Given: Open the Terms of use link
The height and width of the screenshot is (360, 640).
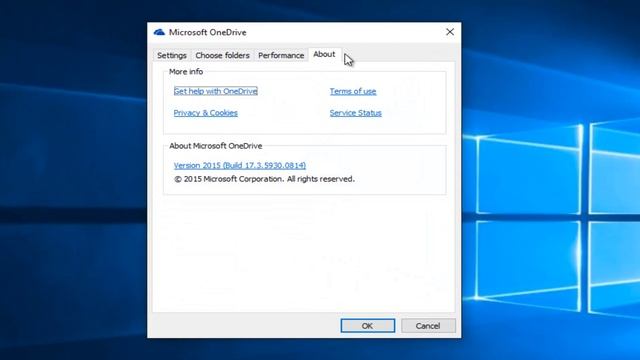Looking at the screenshot, I should click(x=353, y=91).
